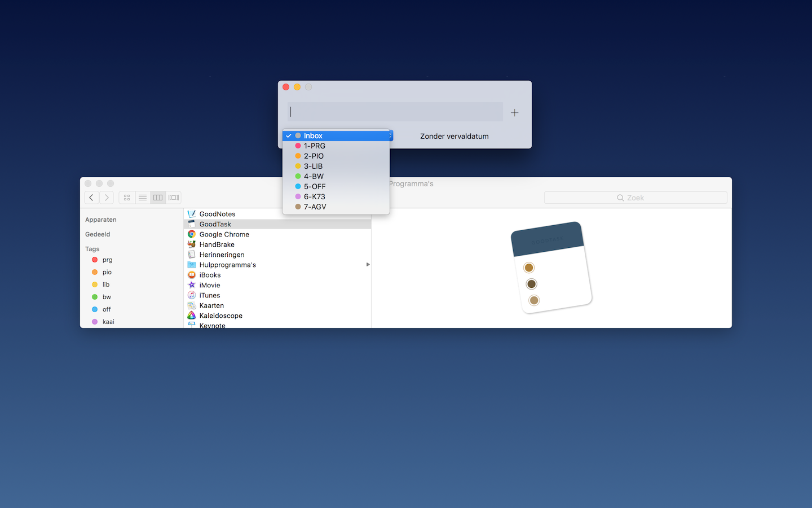Click the GoodTask preview thumbnail
The width and height of the screenshot is (812, 508).
click(551, 268)
